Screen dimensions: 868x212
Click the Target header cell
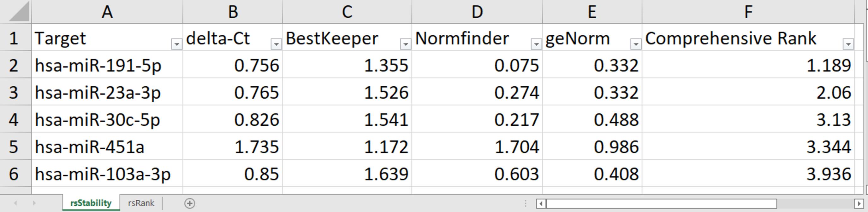click(x=107, y=37)
